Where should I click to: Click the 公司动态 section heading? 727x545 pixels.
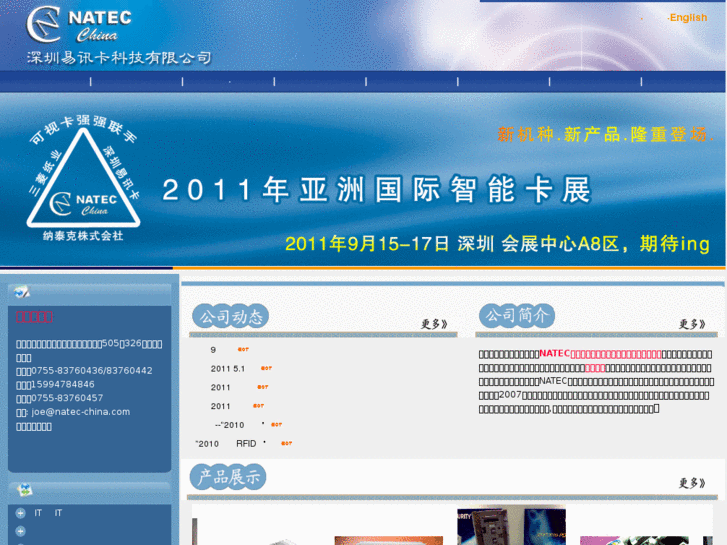coord(230,316)
